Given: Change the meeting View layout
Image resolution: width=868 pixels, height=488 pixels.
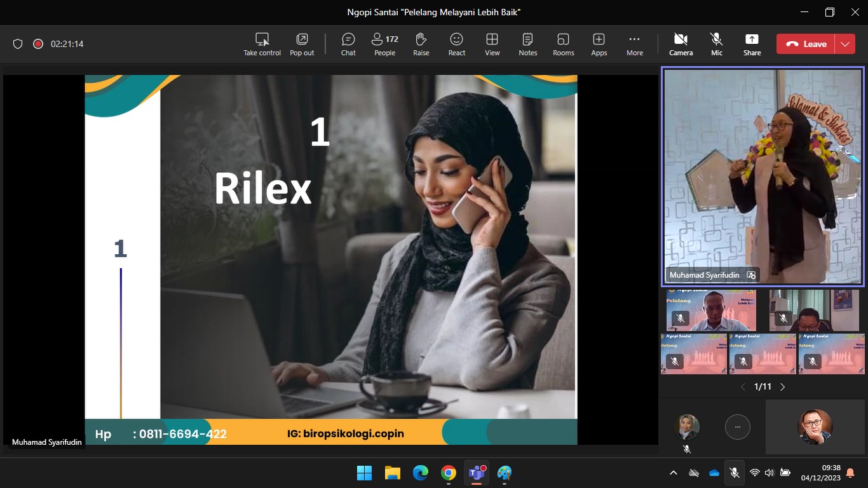Looking at the screenshot, I should click(x=492, y=44).
